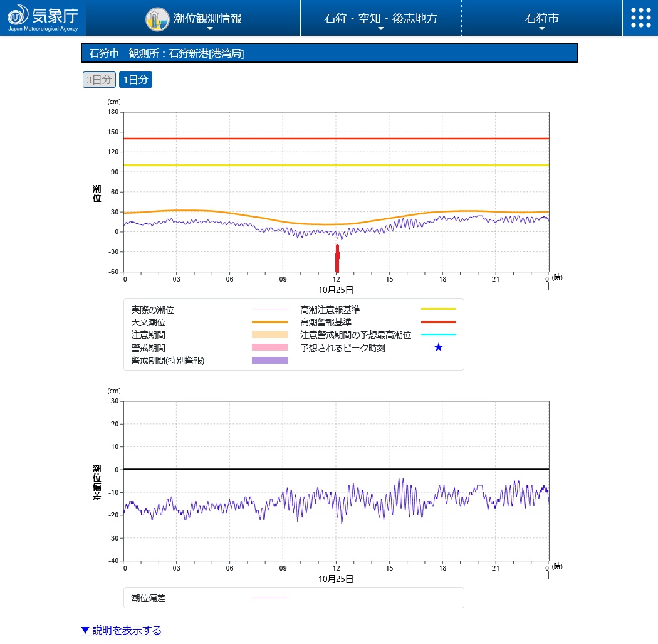Click the 石狩新港[港湾局] station title bar
The image size is (658, 644).
pos(329,53)
